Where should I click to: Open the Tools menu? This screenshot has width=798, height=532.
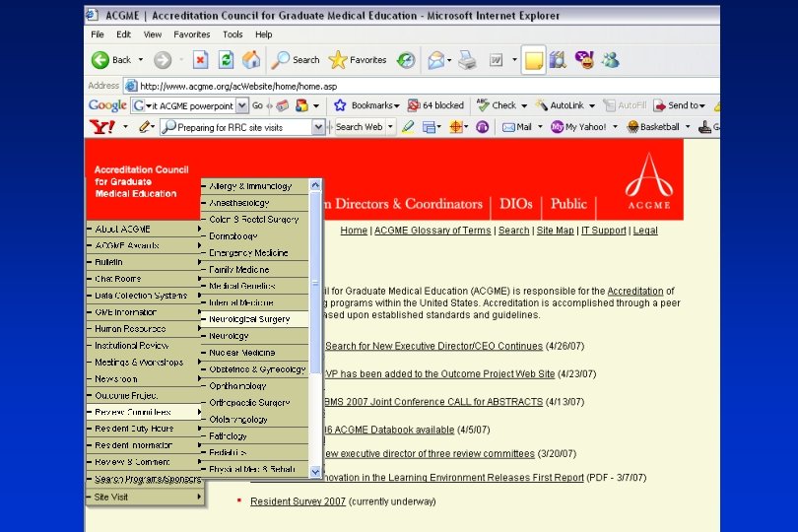(233, 34)
